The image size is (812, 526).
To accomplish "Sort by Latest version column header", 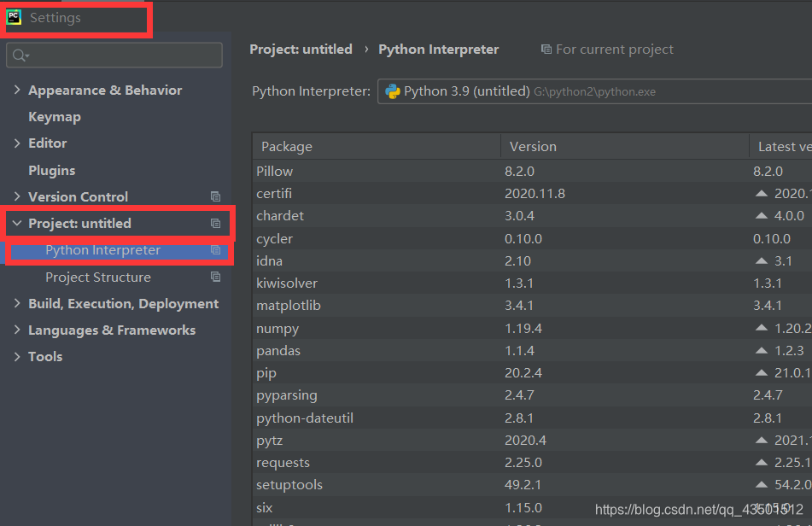I will click(781, 147).
